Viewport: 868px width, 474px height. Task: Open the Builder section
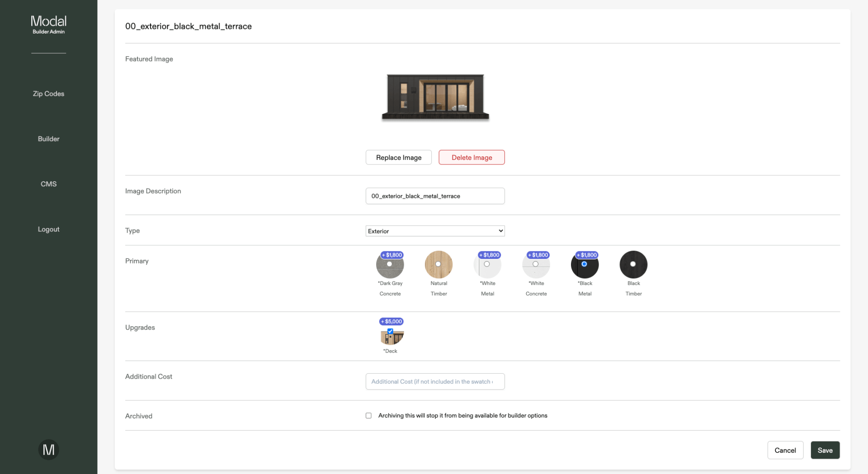pos(48,139)
